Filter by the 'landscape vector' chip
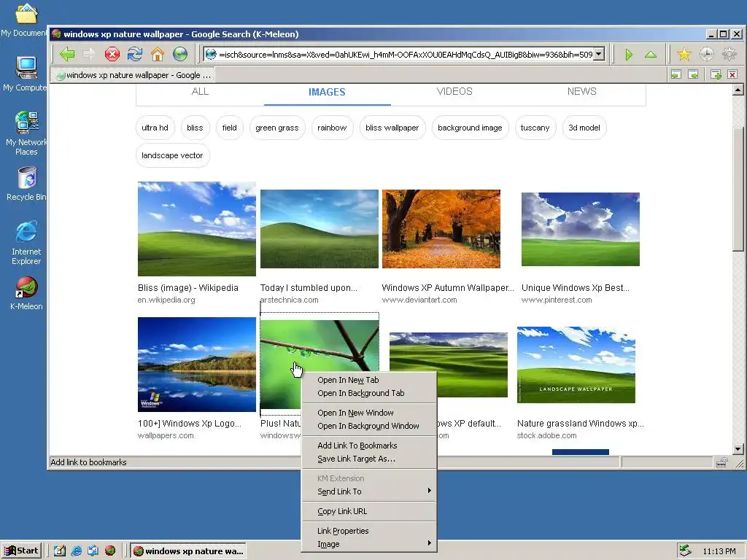Screen dimensions: 747x560 coord(172,155)
